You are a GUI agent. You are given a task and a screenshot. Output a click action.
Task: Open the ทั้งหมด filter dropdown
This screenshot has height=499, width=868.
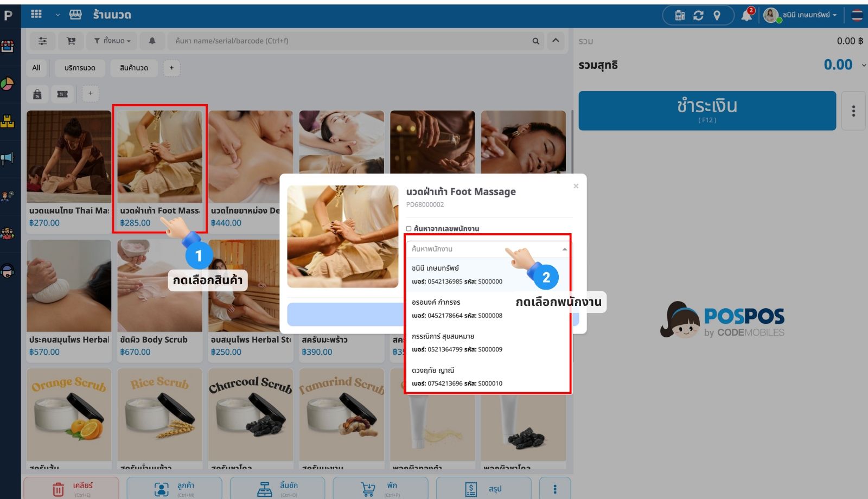112,41
